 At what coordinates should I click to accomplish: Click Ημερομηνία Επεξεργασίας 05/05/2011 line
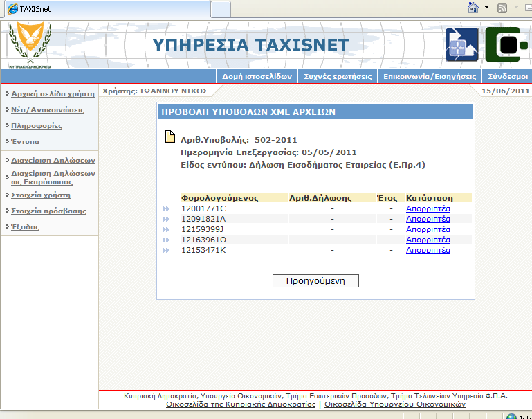tap(268, 152)
